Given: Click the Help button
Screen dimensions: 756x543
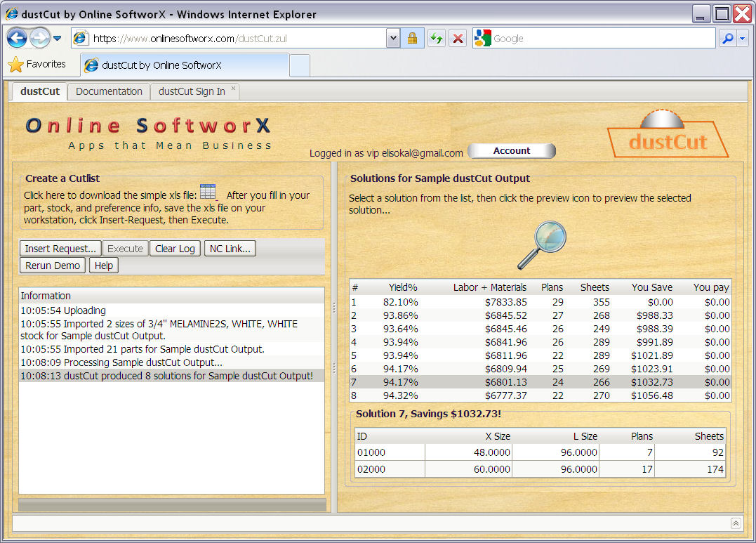Looking at the screenshot, I should point(104,266).
